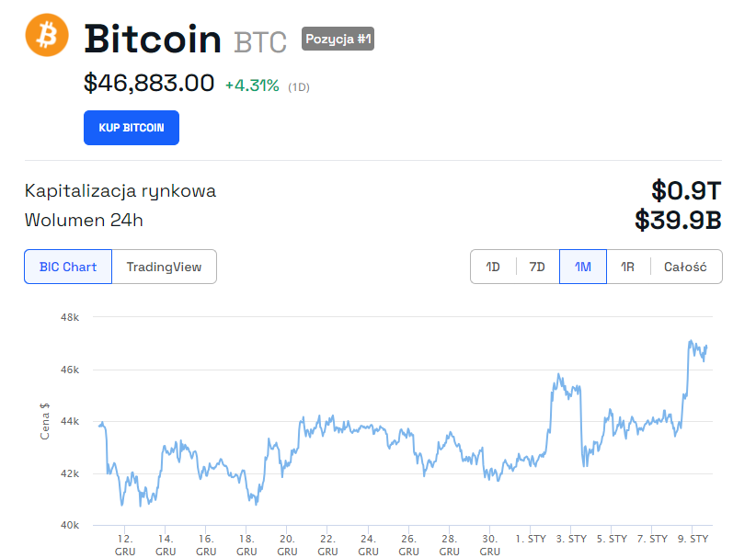
Task: Click the chart peak near 9. STY
Action: [x=691, y=342]
